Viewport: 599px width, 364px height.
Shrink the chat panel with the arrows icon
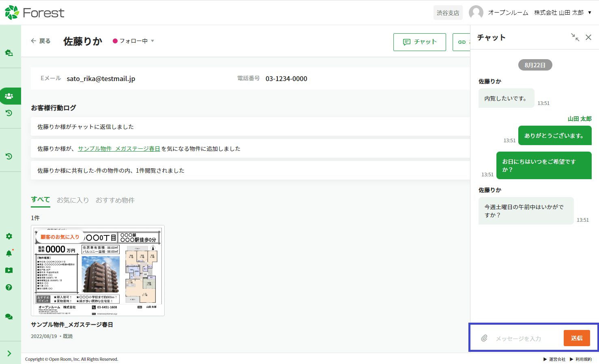click(575, 37)
